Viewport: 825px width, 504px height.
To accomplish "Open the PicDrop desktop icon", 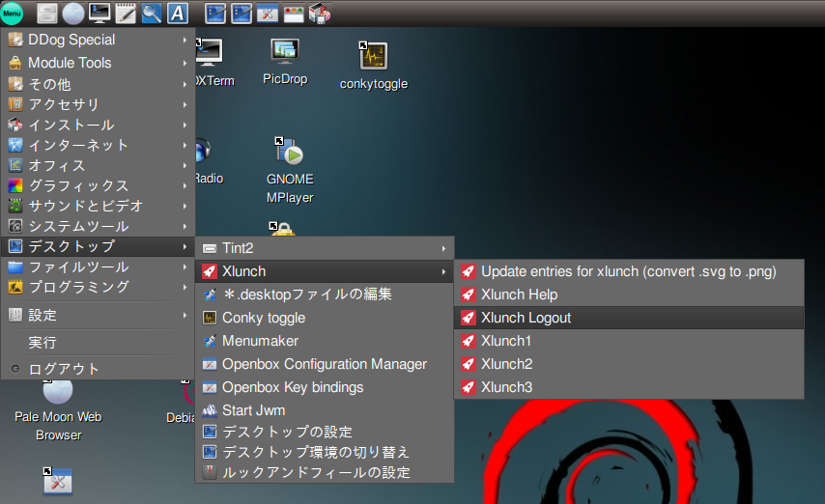I will [285, 51].
